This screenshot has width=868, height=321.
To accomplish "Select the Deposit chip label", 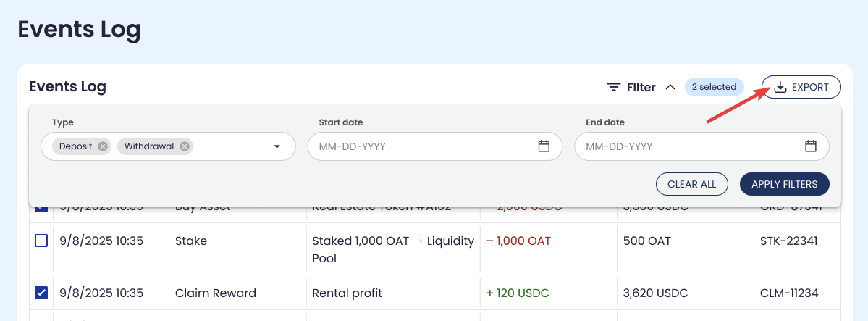I will 75,146.
